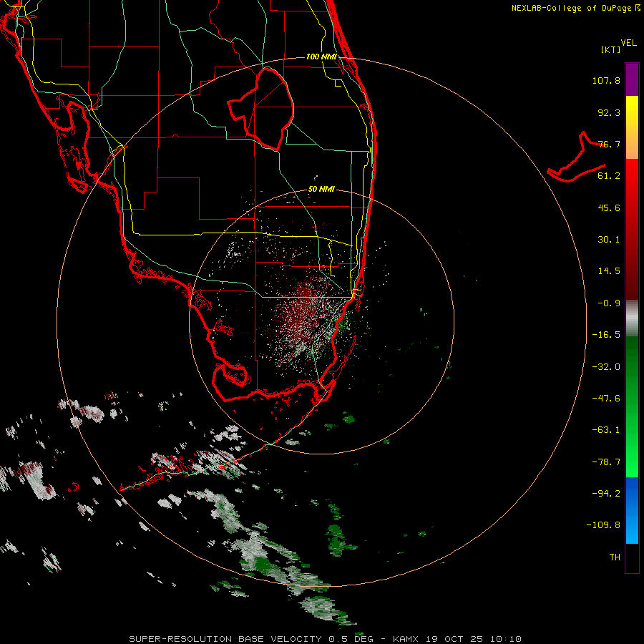
Task: Click the VEL label above the color scale
Action: [x=629, y=43]
